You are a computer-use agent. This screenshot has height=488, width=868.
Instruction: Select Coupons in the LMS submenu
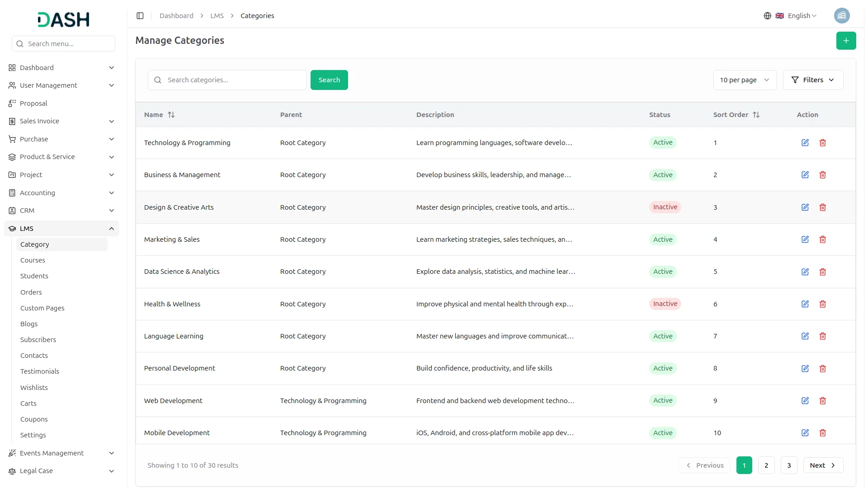click(x=34, y=419)
